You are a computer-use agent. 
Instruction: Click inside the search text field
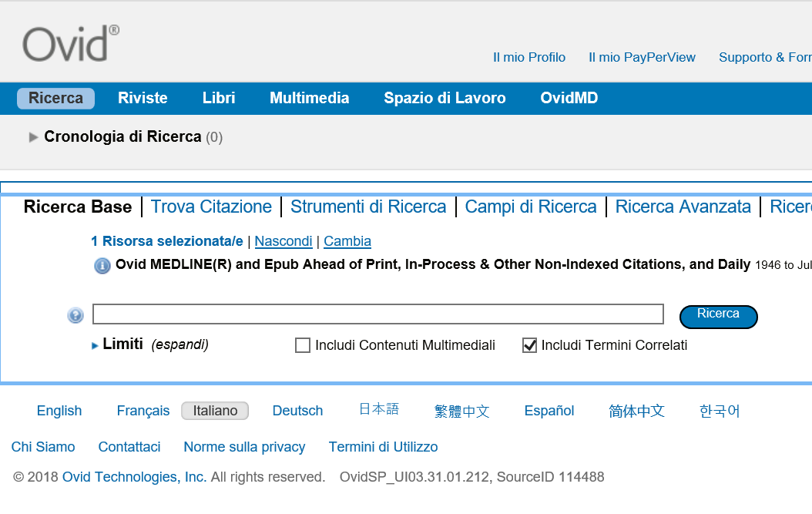pos(377,314)
